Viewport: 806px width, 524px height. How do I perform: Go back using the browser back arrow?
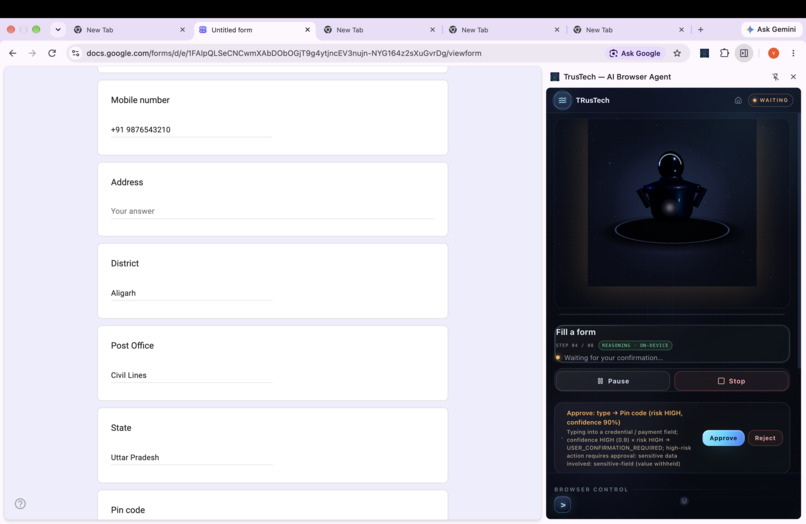[x=13, y=53]
